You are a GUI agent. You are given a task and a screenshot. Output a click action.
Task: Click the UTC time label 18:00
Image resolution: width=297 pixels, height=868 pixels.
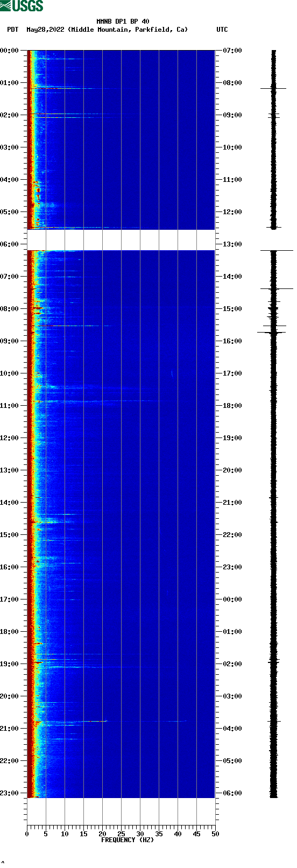coord(232,406)
